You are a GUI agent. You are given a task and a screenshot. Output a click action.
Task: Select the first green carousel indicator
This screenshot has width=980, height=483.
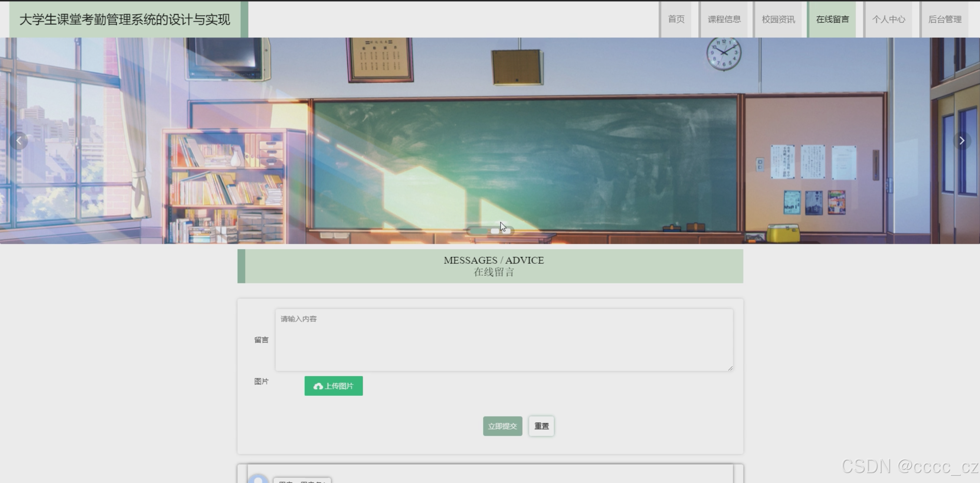click(x=479, y=231)
